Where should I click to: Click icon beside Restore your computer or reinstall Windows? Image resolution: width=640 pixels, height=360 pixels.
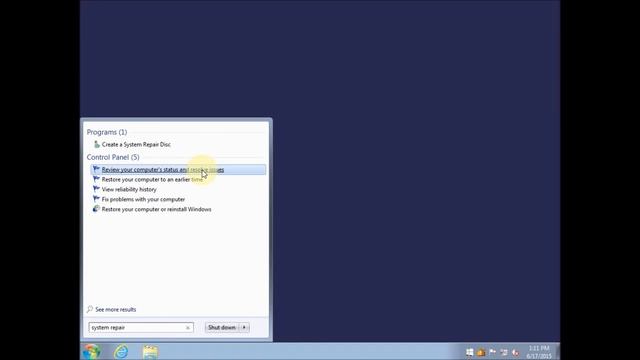(x=96, y=209)
